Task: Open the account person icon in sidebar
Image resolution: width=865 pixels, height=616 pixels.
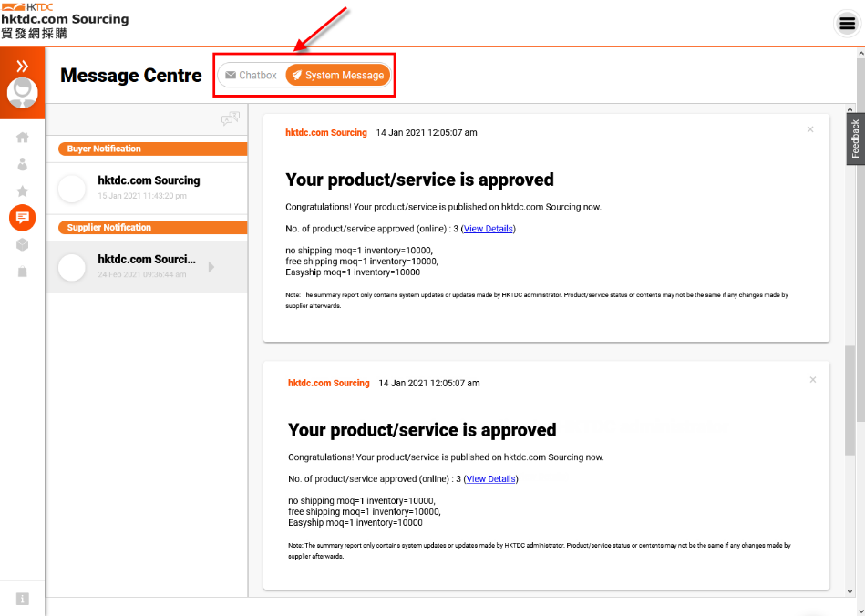Action: click(x=23, y=164)
